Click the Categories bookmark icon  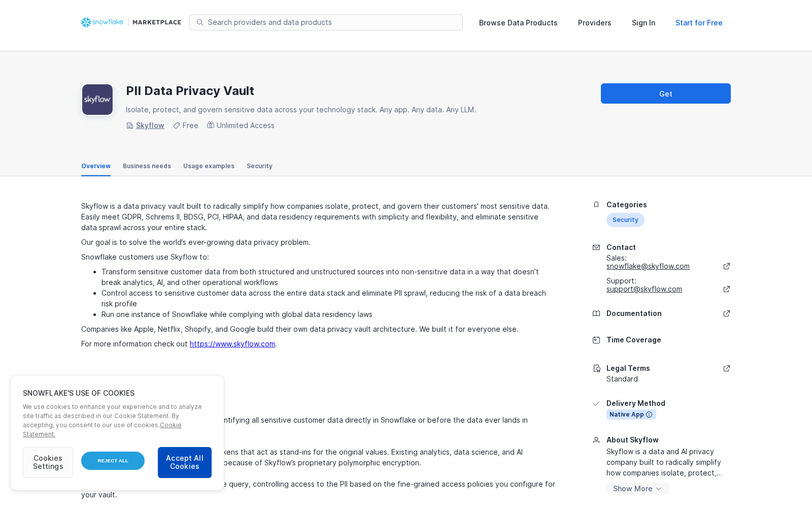tap(596, 205)
